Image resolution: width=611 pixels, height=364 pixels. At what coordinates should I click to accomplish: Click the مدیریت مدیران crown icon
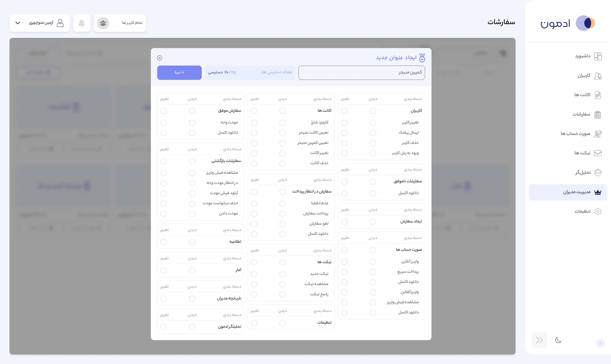(x=598, y=192)
